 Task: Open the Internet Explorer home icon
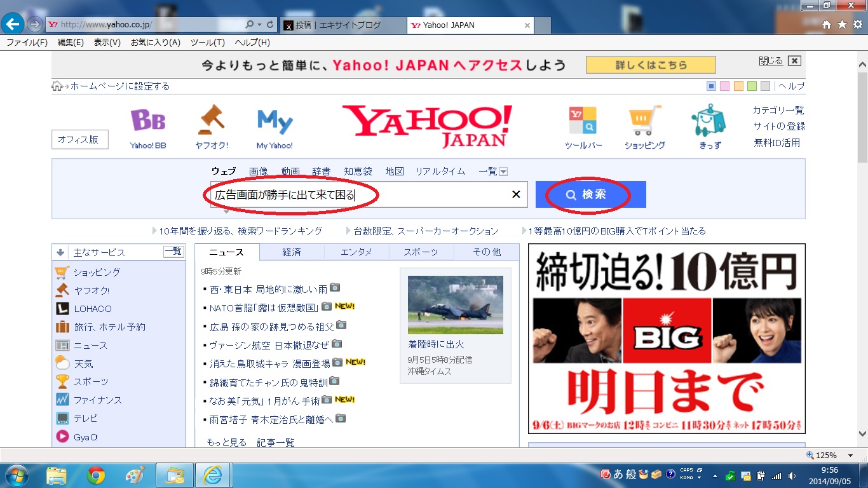tap(827, 25)
